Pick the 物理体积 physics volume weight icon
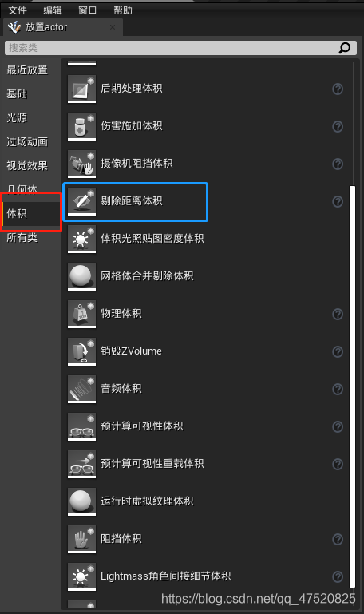The width and height of the screenshot is (364, 614). (x=81, y=314)
